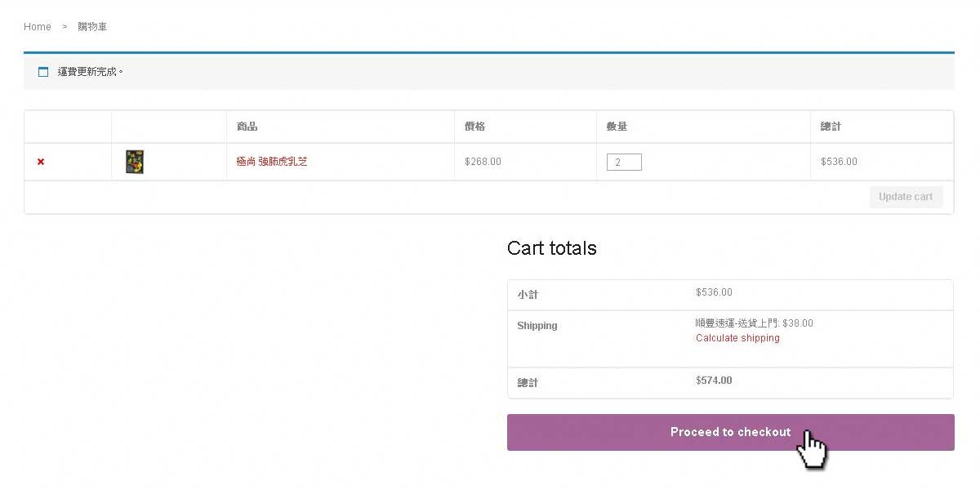Click the 購物車 breadcrumb item
This screenshot has width=980, height=490.
(92, 27)
